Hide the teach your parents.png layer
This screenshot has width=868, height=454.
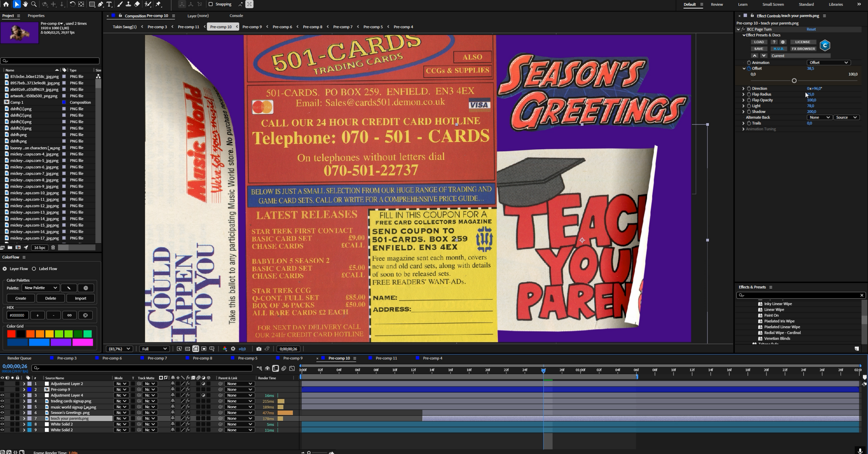(2, 418)
